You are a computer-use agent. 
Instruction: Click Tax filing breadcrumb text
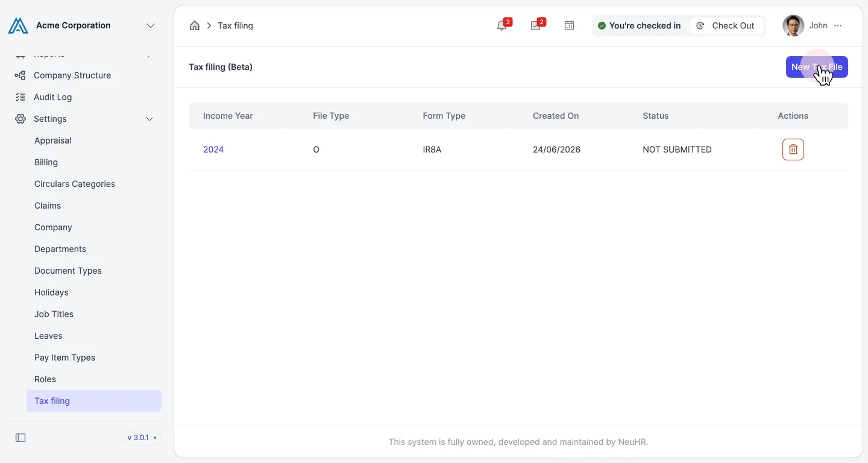tap(235, 25)
